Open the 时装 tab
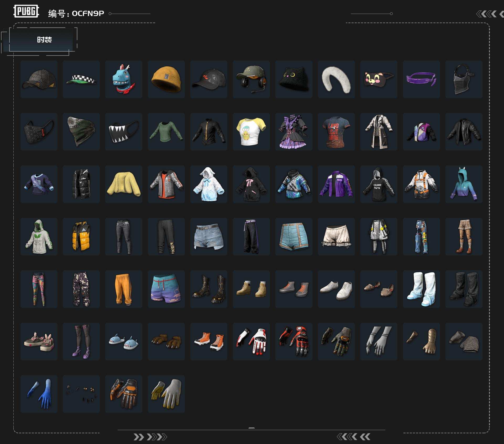This screenshot has height=444, width=504. (44, 40)
